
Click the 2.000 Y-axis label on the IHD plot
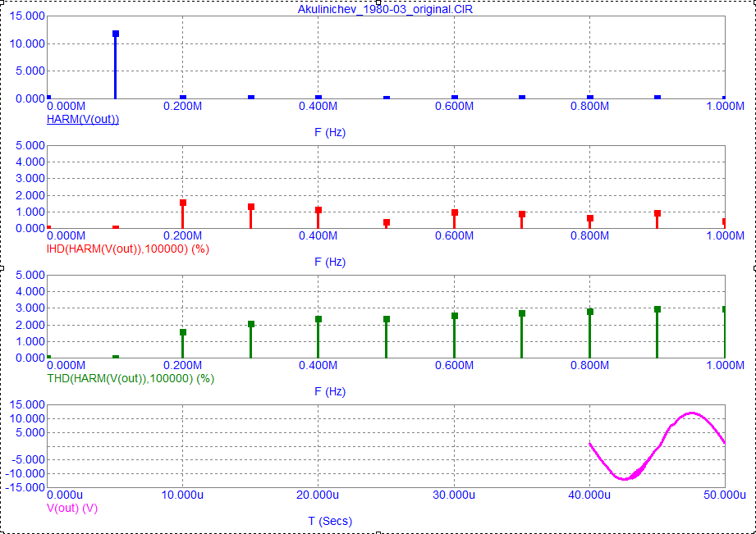[30, 195]
